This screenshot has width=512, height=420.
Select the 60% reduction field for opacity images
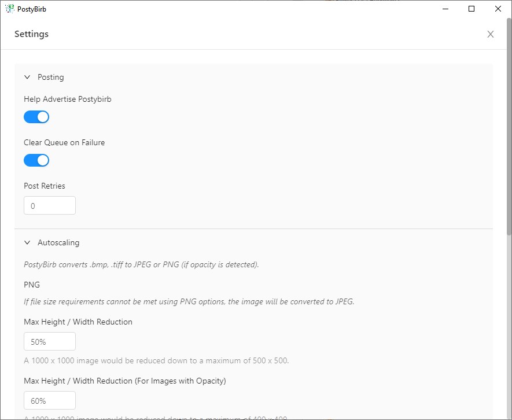50,400
